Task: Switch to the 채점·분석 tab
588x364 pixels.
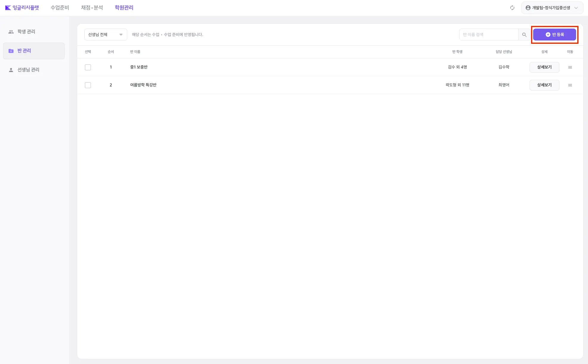Action: [92, 8]
